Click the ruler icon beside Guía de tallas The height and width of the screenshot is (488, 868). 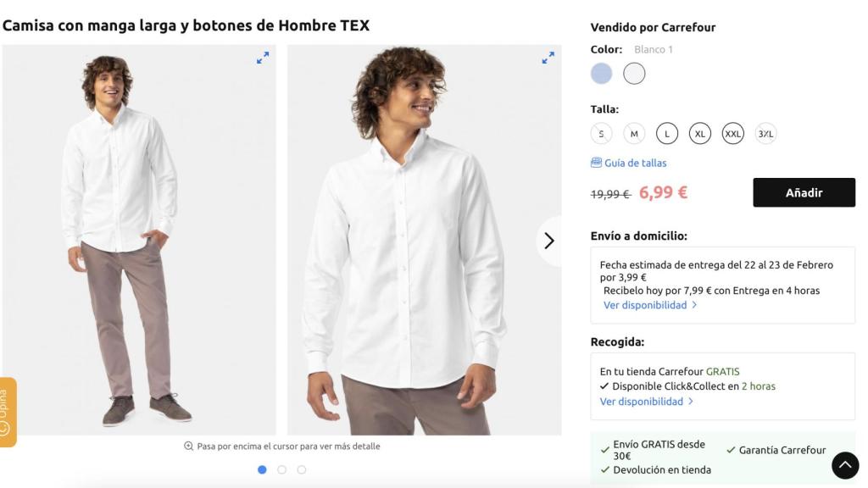(x=597, y=163)
